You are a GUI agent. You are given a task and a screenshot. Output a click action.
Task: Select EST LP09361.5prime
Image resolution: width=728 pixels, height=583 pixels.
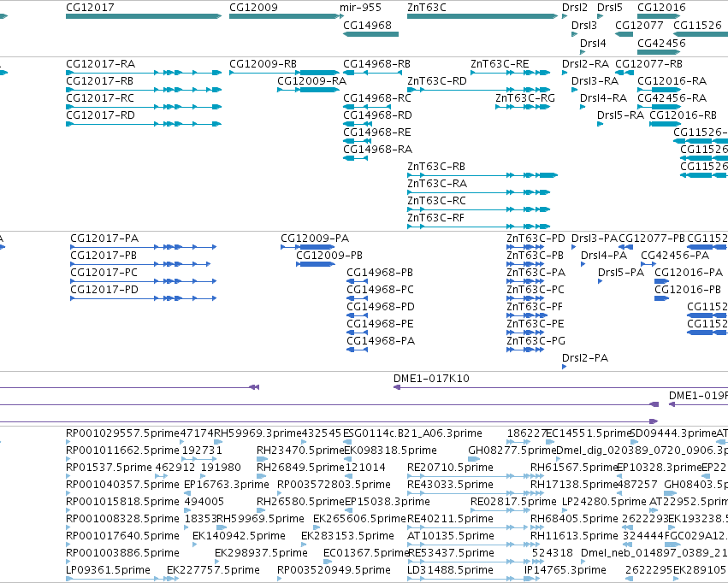pos(108,570)
